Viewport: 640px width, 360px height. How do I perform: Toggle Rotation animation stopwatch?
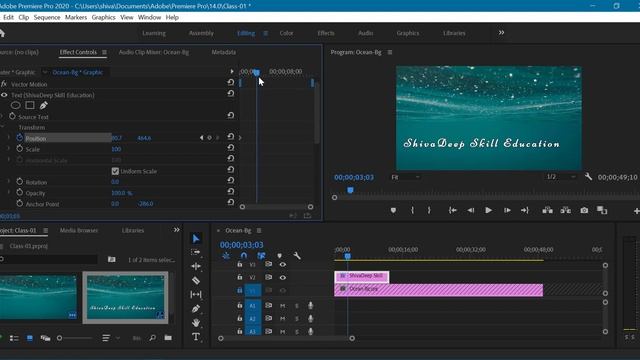[x=20, y=182]
